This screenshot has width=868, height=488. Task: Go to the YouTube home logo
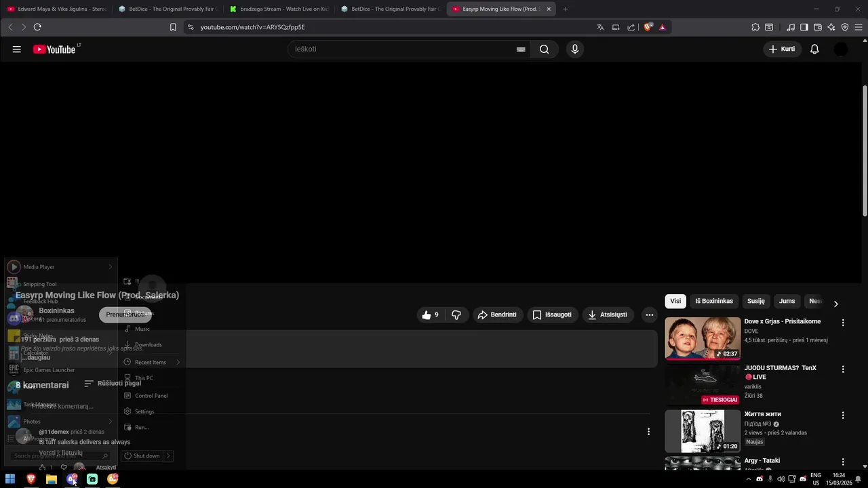point(54,49)
